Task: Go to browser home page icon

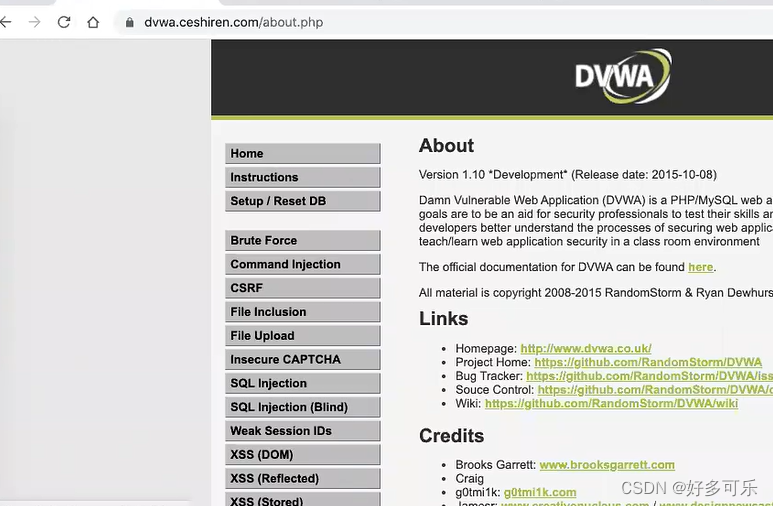Action: point(93,22)
